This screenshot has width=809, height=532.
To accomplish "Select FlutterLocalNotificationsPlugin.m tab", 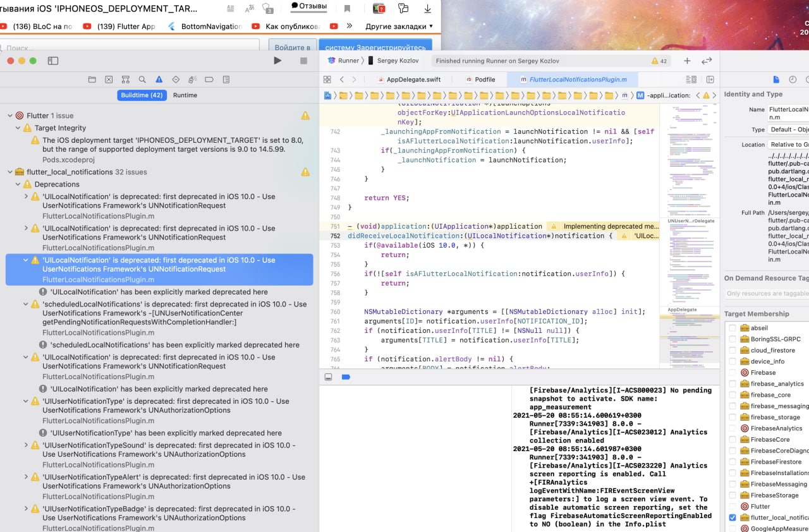I will pyautogui.click(x=572, y=80).
